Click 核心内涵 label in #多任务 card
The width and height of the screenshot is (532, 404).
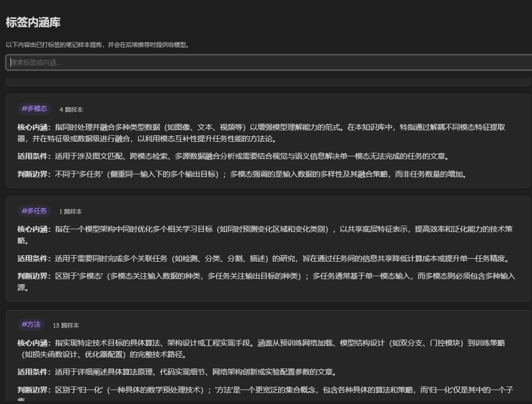(34, 229)
